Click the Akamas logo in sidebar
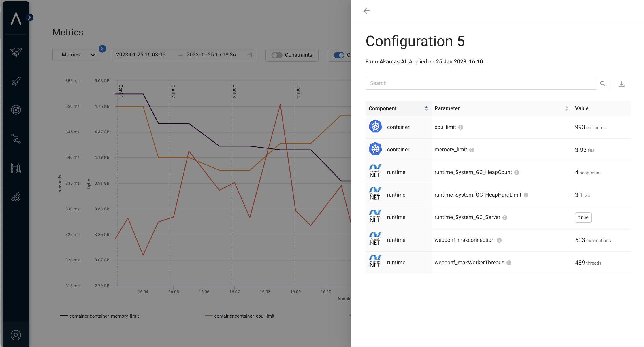The height and width of the screenshot is (347, 644). 16,19
